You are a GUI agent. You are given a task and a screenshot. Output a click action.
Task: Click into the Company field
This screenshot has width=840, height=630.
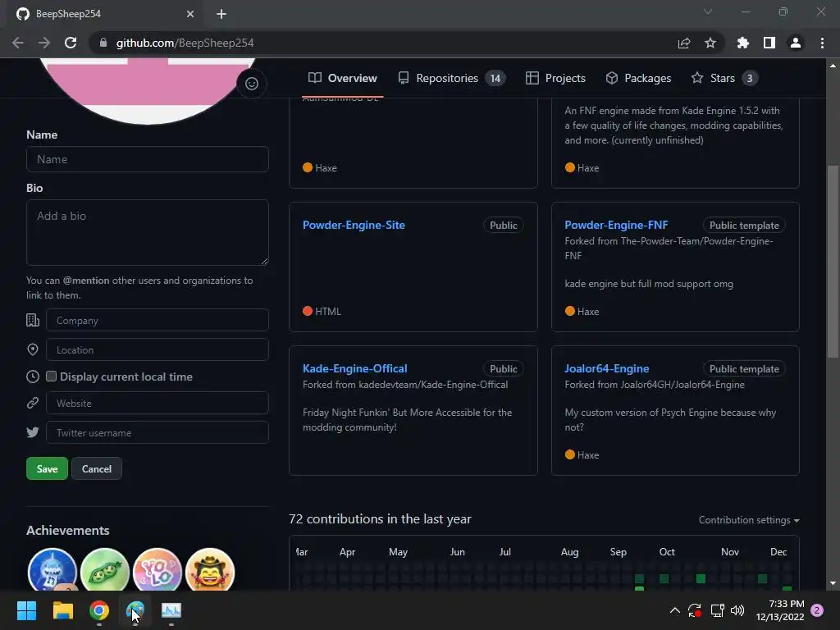point(157,321)
